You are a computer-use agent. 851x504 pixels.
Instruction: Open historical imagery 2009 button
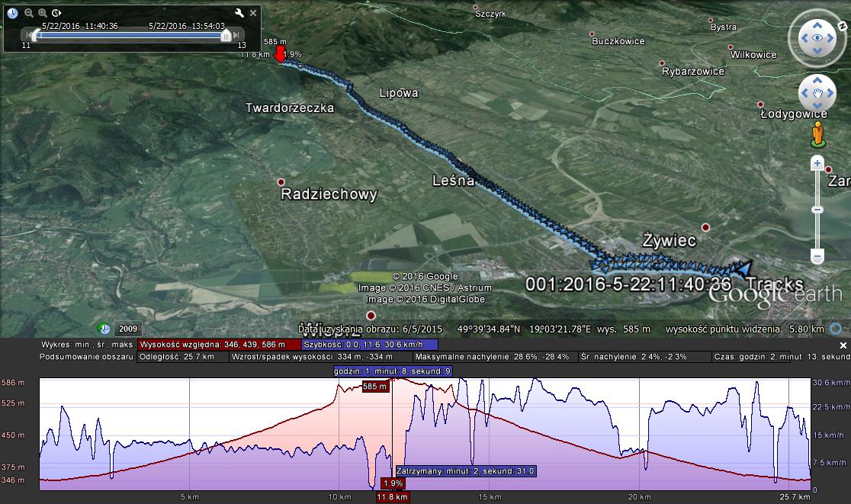(x=127, y=329)
